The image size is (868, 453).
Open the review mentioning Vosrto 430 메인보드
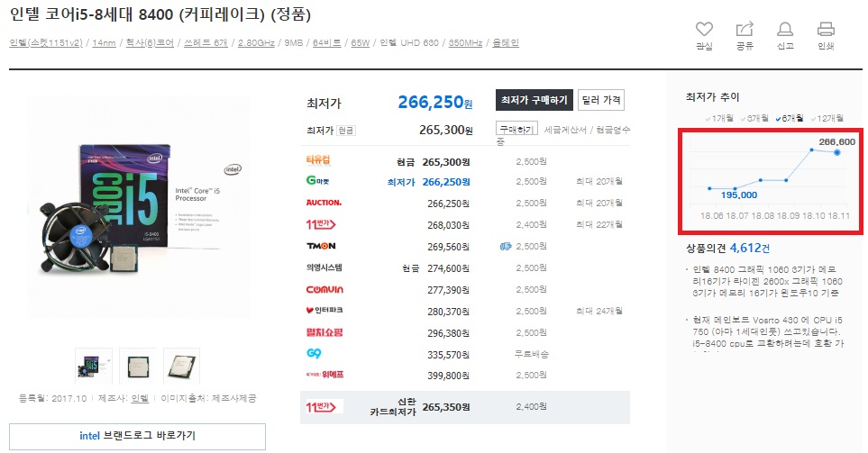click(768, 331)
